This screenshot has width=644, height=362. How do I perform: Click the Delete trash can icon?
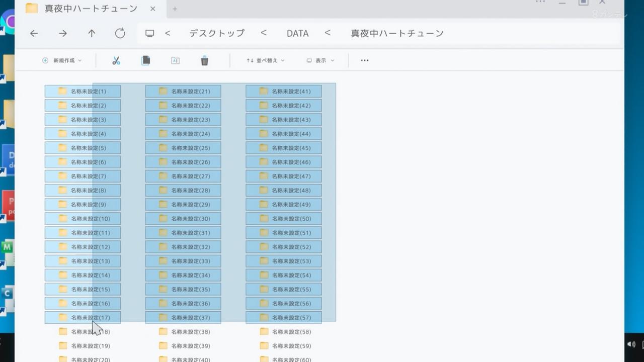pyautogui.click(x=204, y=61)
